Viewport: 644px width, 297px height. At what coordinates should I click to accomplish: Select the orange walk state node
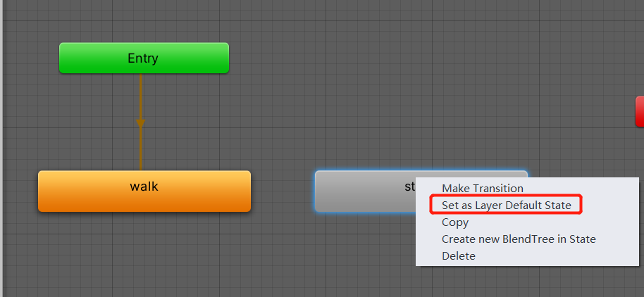(144, 191)
